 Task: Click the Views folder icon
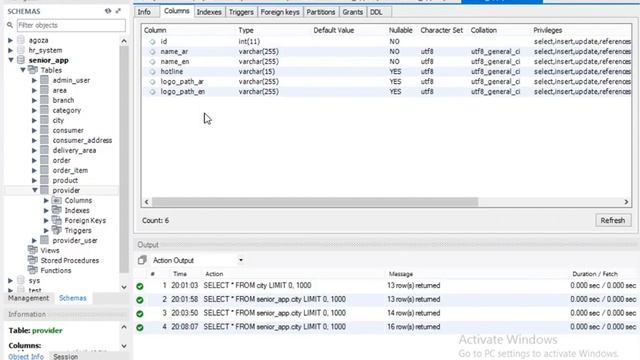pyautogui.click(x=33, y=250)
